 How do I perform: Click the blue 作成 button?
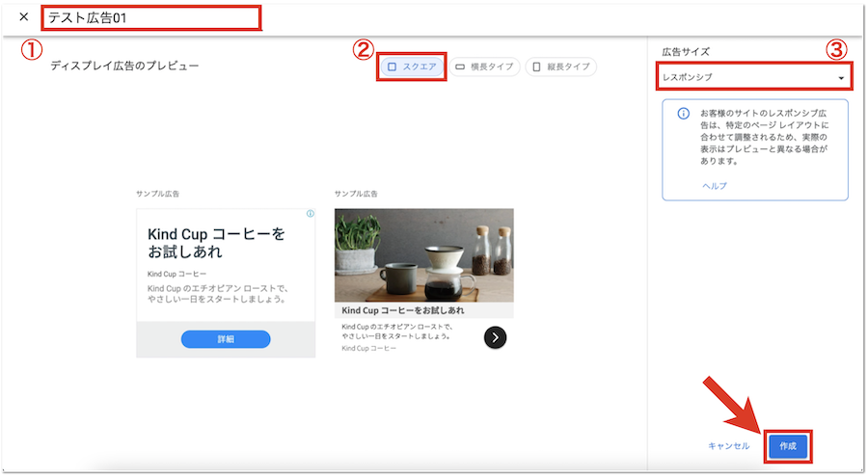coord(788,446)
